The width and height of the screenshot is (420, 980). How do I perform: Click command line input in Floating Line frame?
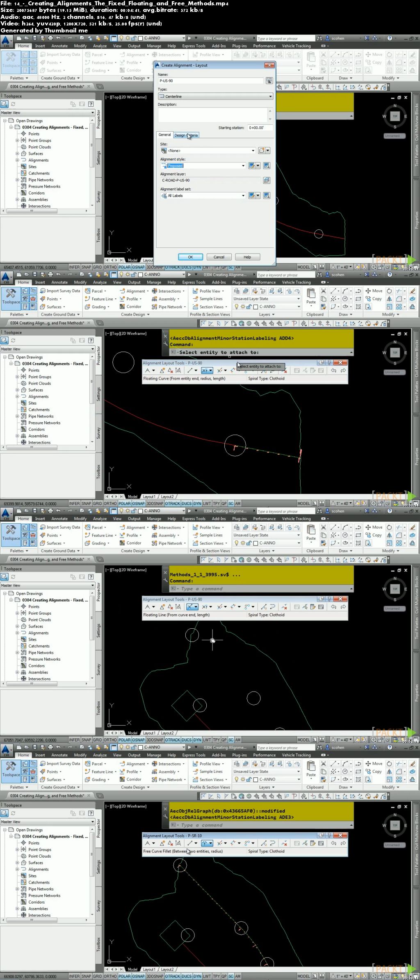tap(262, 588)
